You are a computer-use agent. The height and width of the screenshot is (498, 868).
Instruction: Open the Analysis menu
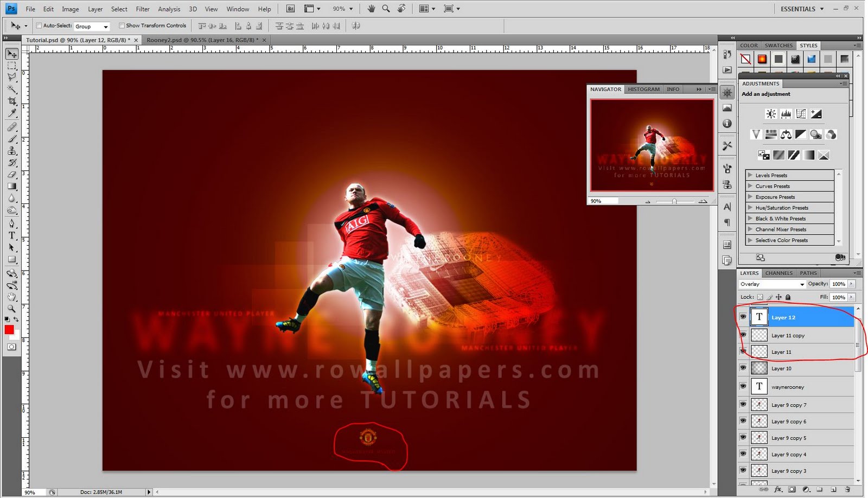pos(169,9)
